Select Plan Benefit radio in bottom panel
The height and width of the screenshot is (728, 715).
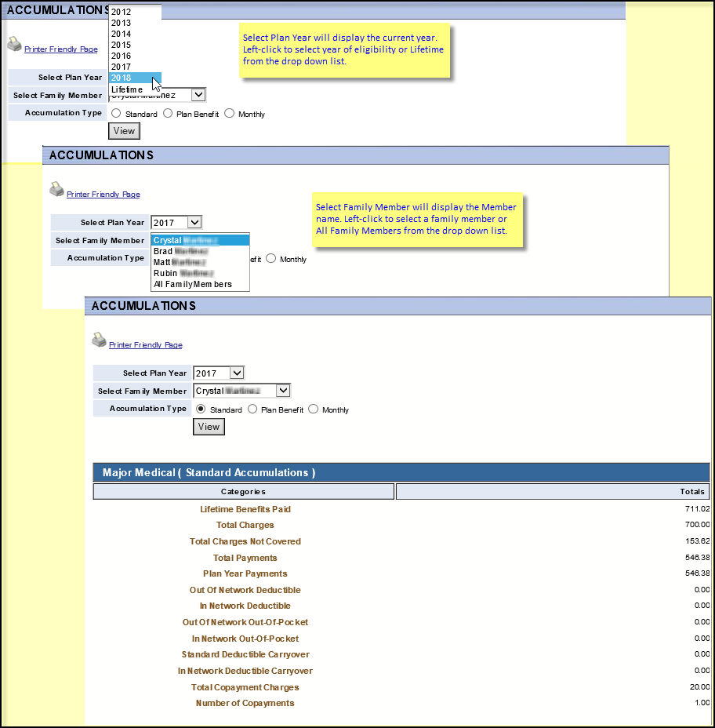point(252,409)
